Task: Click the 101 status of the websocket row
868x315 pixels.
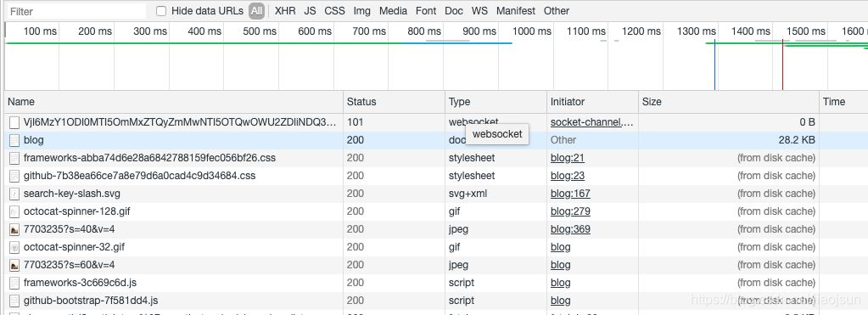Action: click(x=356, y=122)
